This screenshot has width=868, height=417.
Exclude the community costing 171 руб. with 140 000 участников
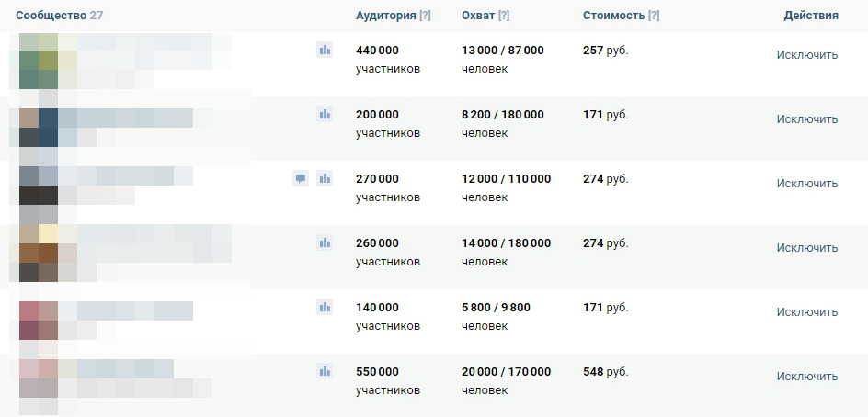point(806,311)
